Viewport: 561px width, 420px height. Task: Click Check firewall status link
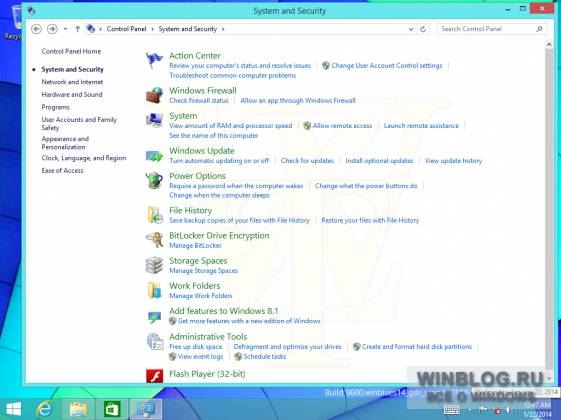pos(199,101)
